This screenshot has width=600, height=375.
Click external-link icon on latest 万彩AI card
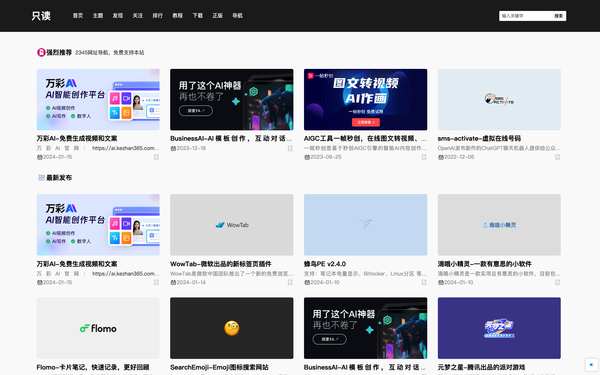click(x=156, y=282)
